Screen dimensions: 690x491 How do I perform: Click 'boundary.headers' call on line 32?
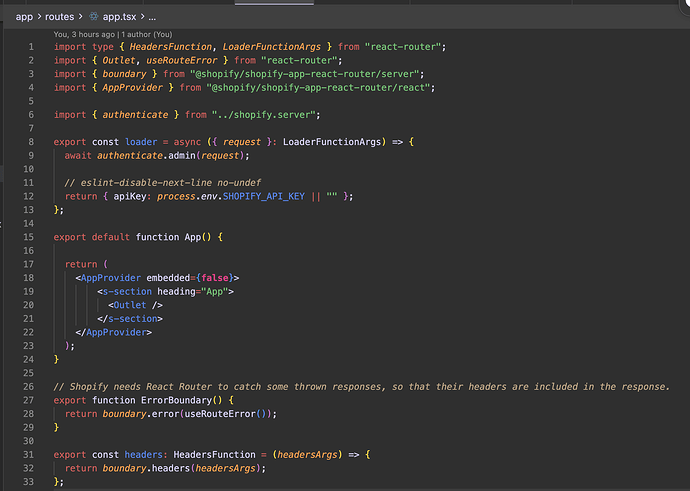146,468
